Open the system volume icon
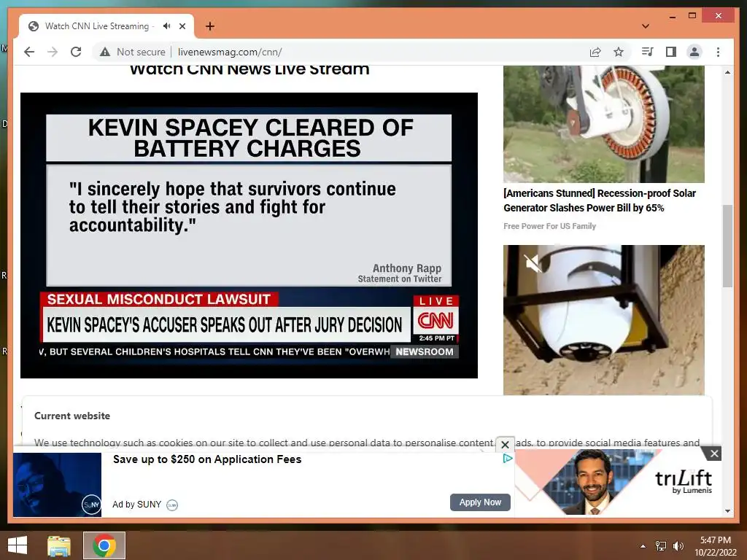The height and width of the screenshot is (560, 747). coord(678,546)
